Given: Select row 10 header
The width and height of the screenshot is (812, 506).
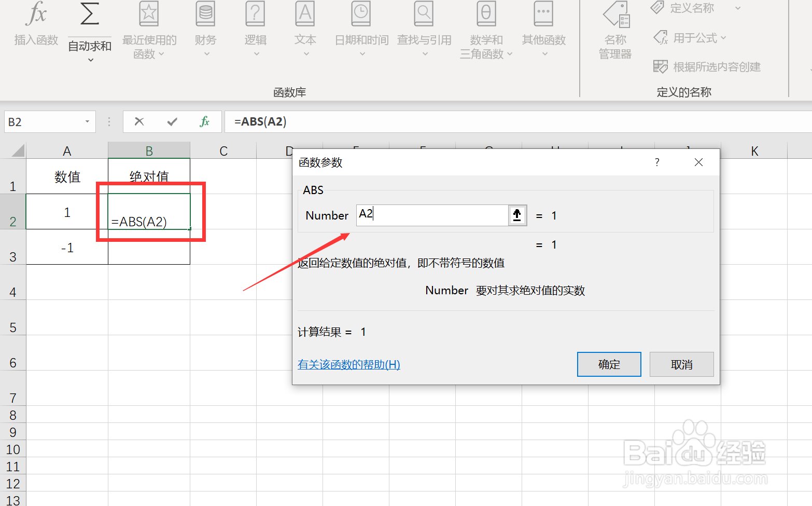Looking at the screenshot, I should coord(13,449).
